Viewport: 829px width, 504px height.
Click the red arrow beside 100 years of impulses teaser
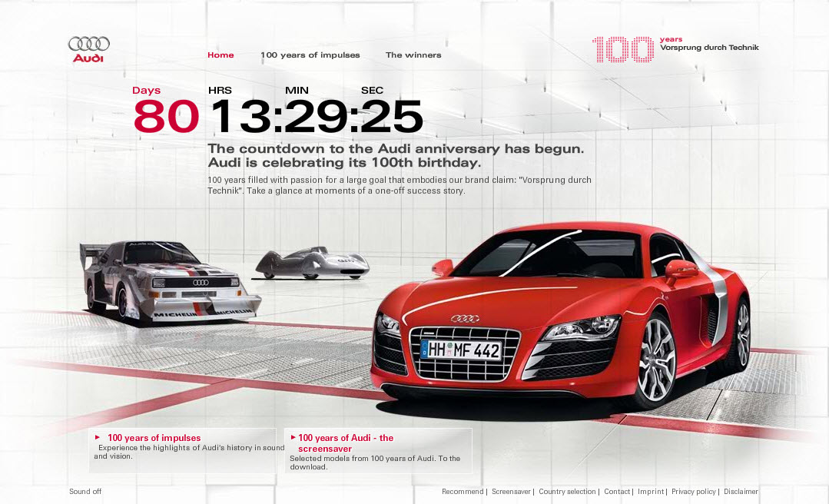[x=98, y=437]
